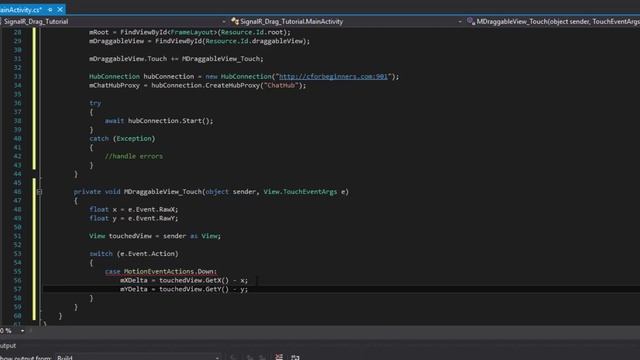Click 'mXDelta = touchedView.GetX() - x;' line
The width and height of the screenshot is (640, 360).
coord(184,280)
